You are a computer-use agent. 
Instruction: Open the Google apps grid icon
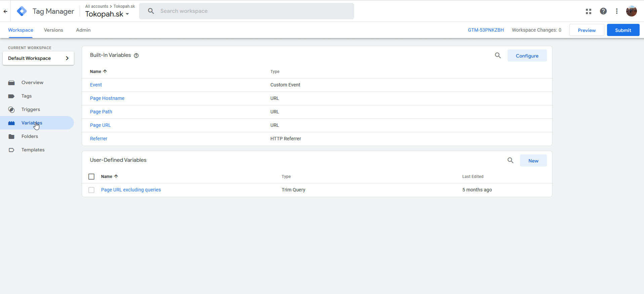(x=589, y=11)
